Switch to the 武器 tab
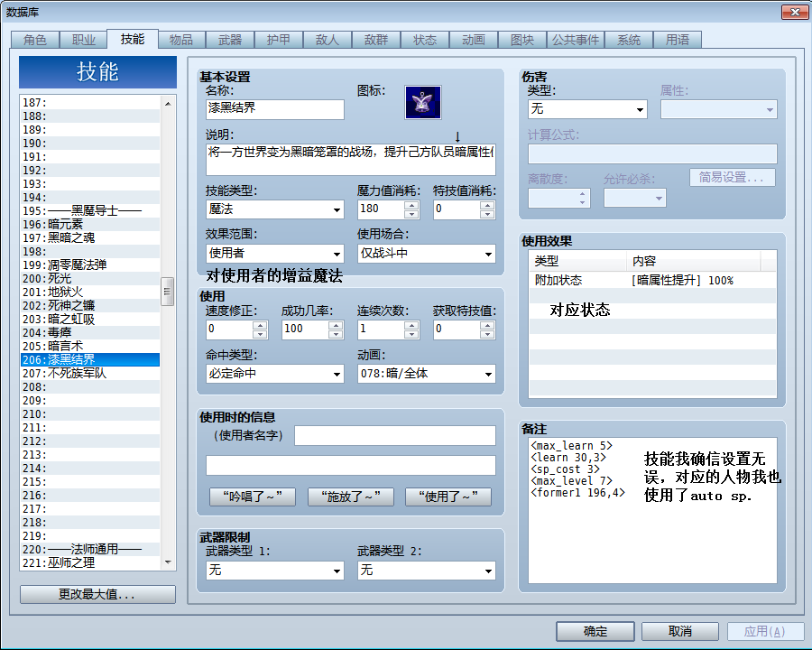The image size is (812, 650). (x=230, y=40)
